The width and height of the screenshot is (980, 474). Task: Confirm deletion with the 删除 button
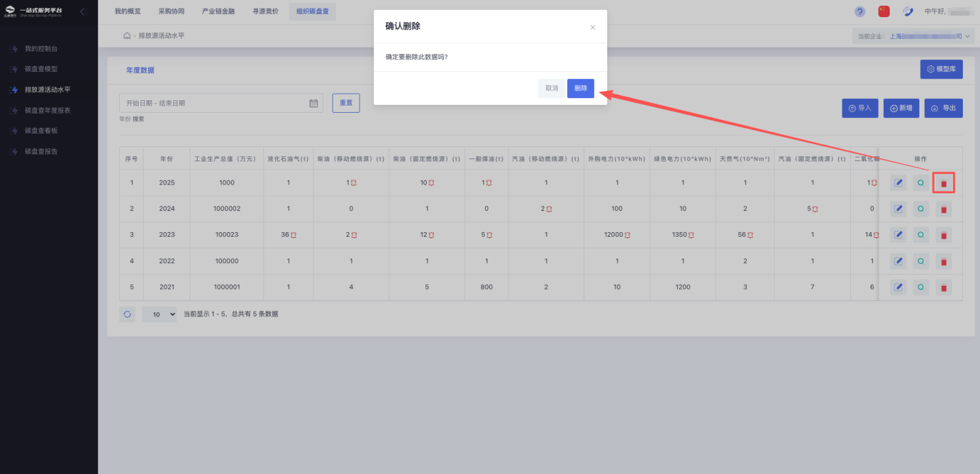580,88
